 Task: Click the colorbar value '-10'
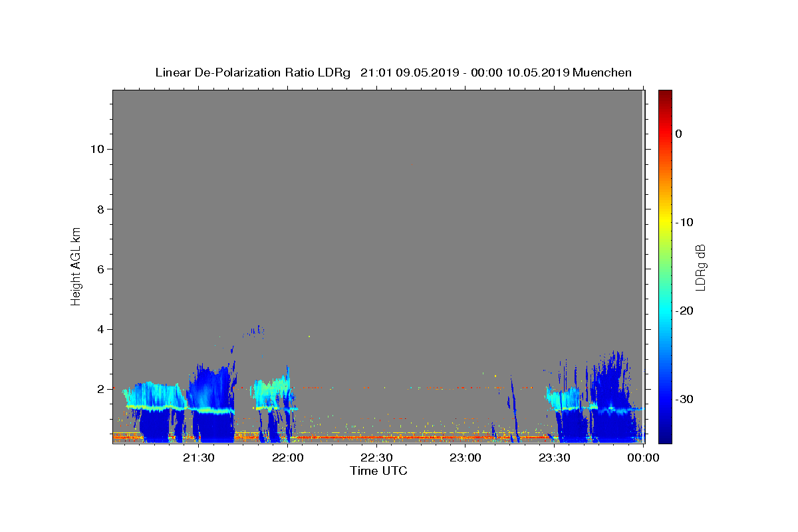pos(684,222)
